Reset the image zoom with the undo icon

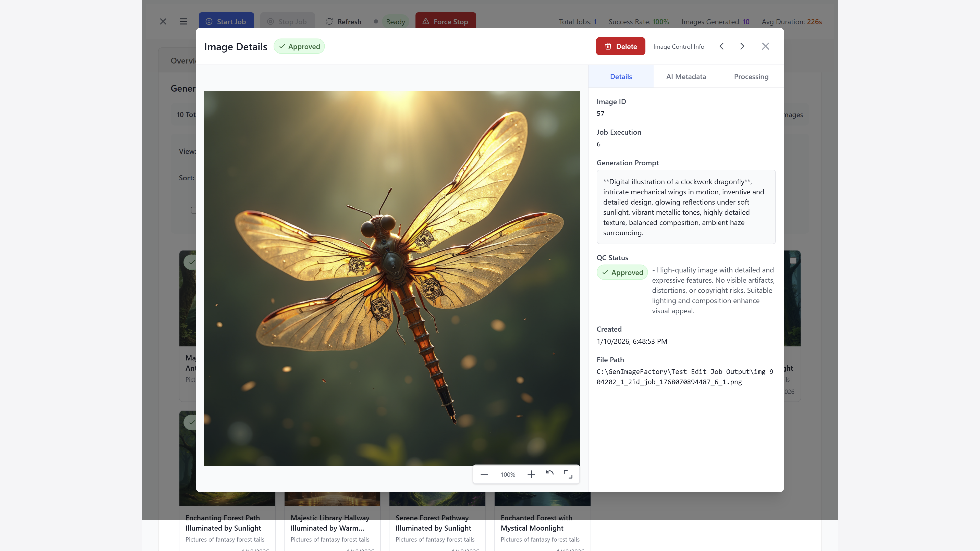[549, 474]
